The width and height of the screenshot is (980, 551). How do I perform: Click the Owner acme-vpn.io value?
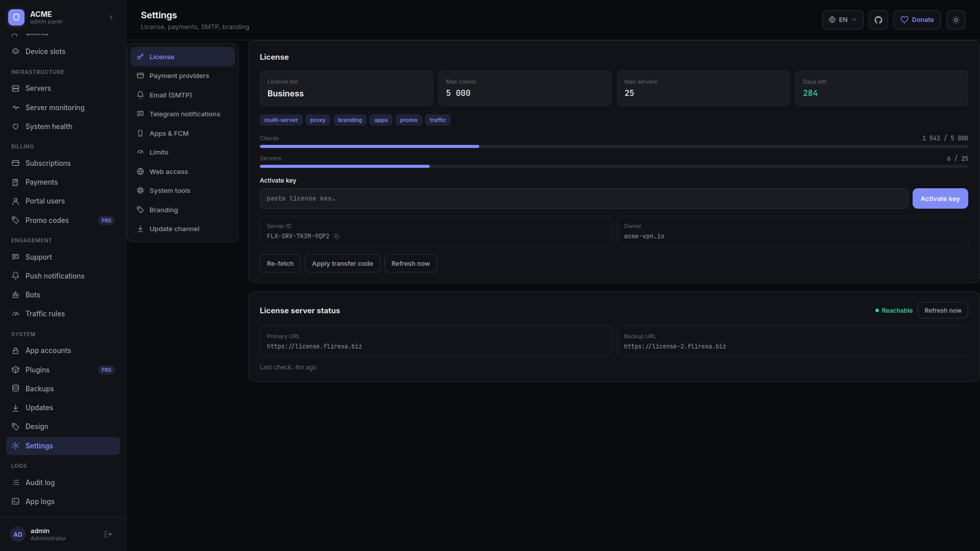coord(644,236)
